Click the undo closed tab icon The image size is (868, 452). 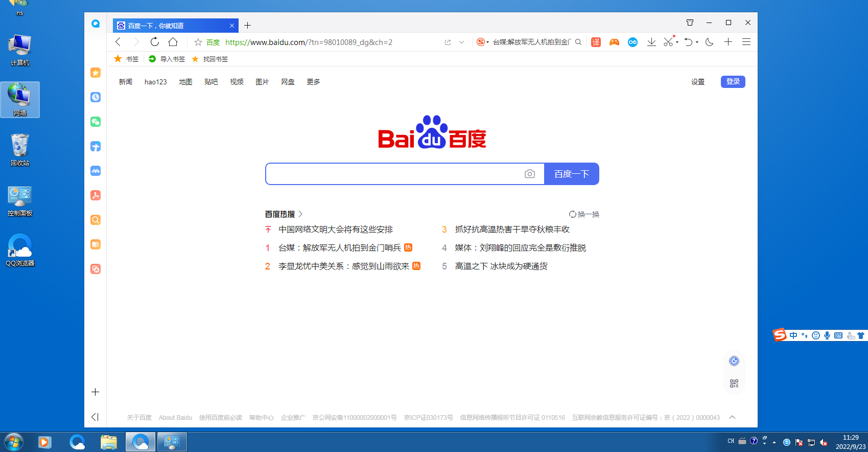coord(688,42)
